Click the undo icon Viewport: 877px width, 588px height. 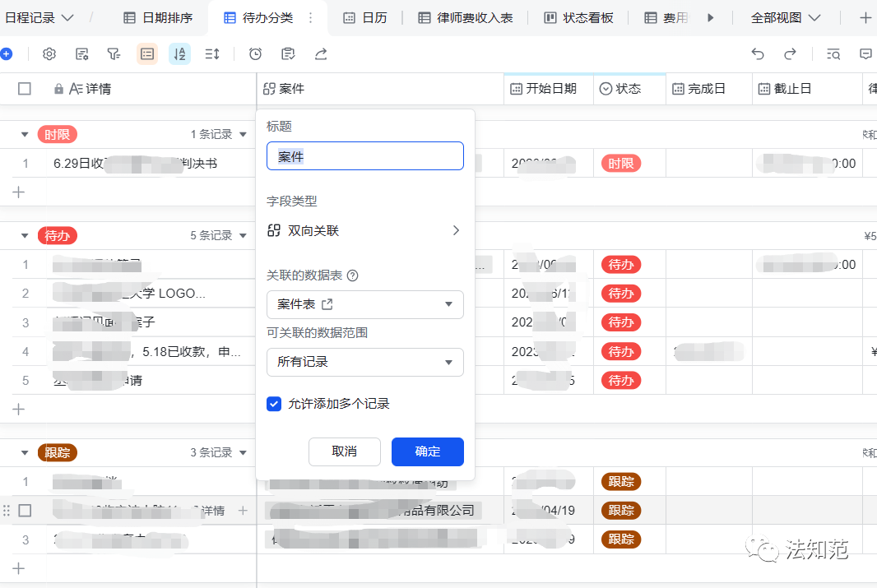click(x=757, y=53)
